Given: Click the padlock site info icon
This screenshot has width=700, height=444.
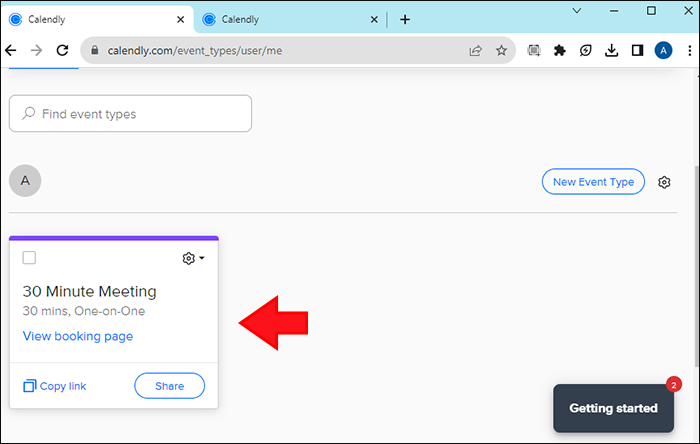Looking at the screenshot, I should 94,50.
